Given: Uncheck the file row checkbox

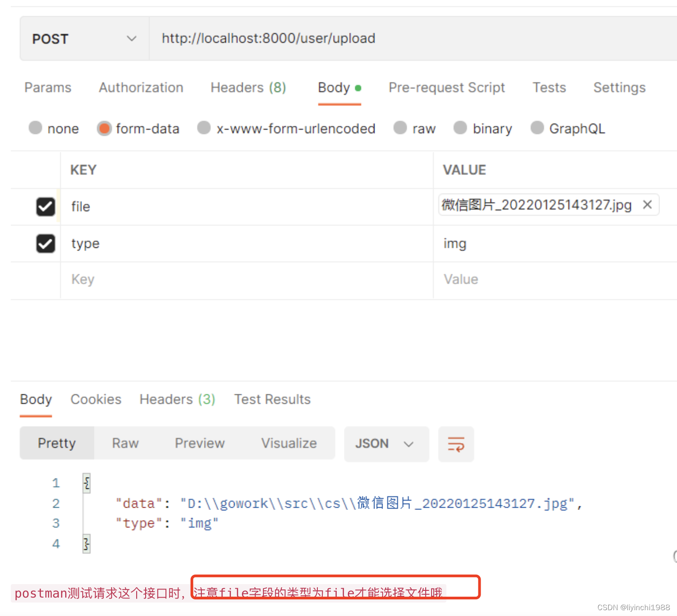Looking at the screenshot, I should click(x=45, y=207).
